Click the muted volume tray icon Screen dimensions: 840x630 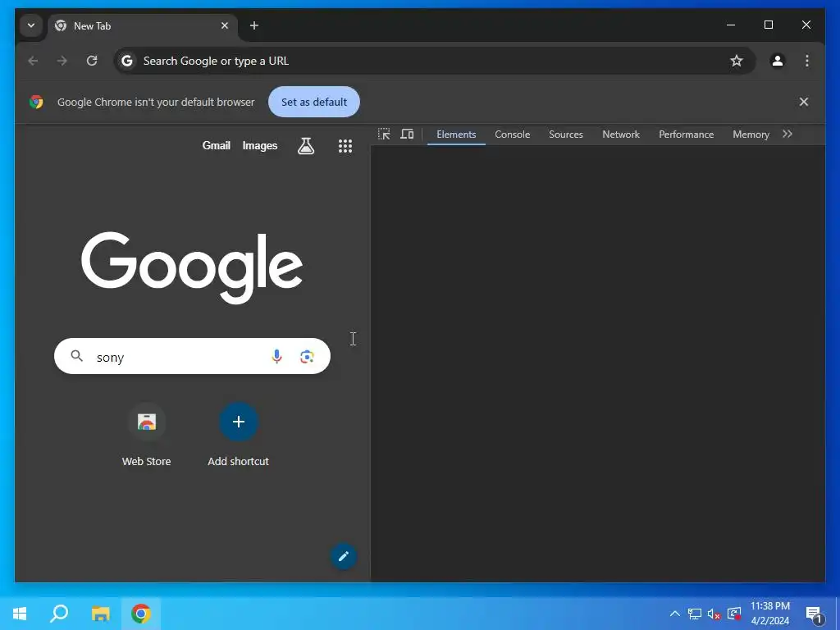point(714,614)
